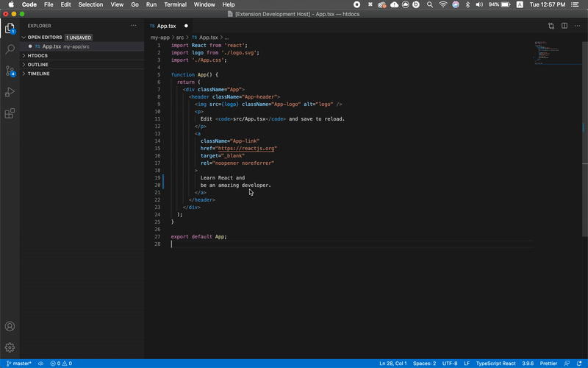Screen dimensions: 588x368
Task: Click the TypeScript React language mode
Action: coord(495,364)
